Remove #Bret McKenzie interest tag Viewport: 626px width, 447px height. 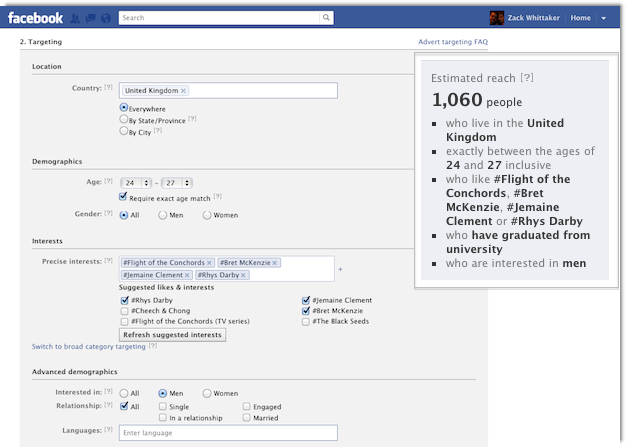tap(275, 263)
